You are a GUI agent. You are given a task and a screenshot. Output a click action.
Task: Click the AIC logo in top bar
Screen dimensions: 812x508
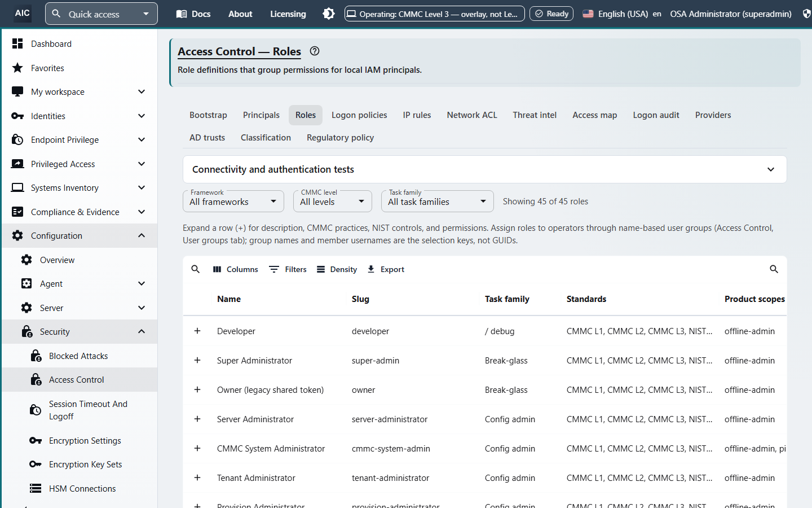[23, 13]
